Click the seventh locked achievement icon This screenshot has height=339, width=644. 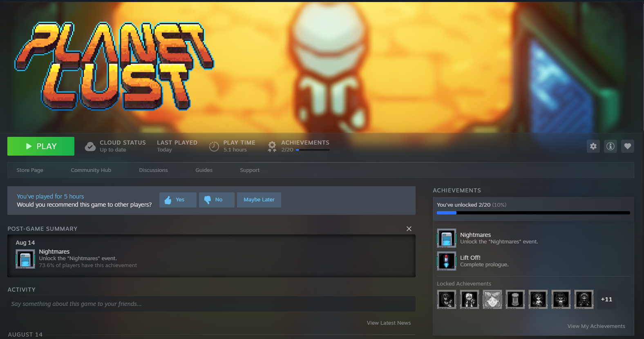584,299
